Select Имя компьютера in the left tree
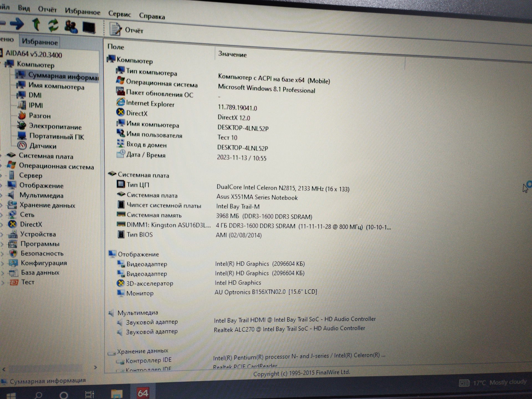The height and width of the screenshot is (399, 532). [56, 86]
